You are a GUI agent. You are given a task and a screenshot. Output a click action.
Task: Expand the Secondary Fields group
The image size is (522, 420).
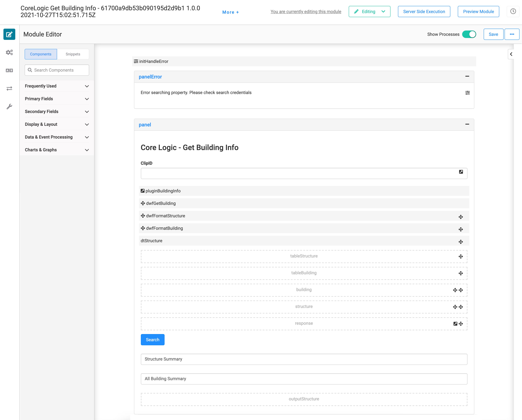tap(57, 111)
